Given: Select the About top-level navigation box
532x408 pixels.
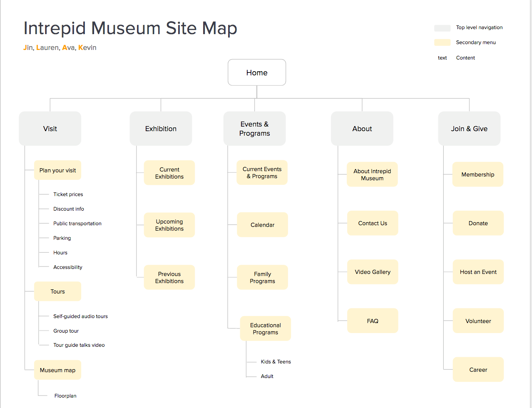Looking at the screenshot, I should [x=362, y=129].
